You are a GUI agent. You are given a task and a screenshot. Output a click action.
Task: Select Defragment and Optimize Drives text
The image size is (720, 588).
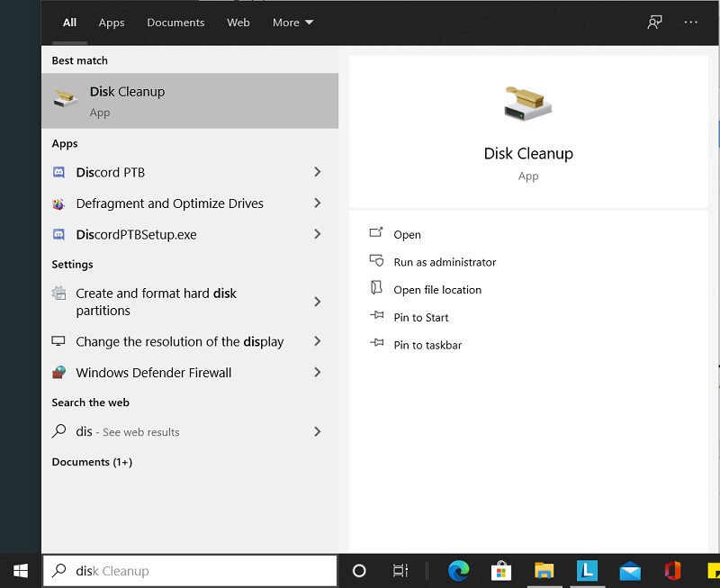tap(170, 204)
